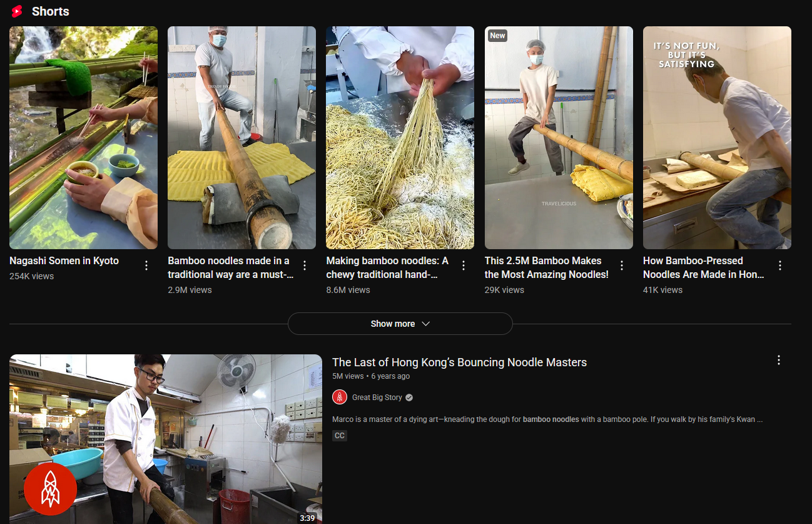Screen dimensions: 812x524
Task: Click the Shorts section heading text
Action: pyautogui.click(x=51, y=11)
